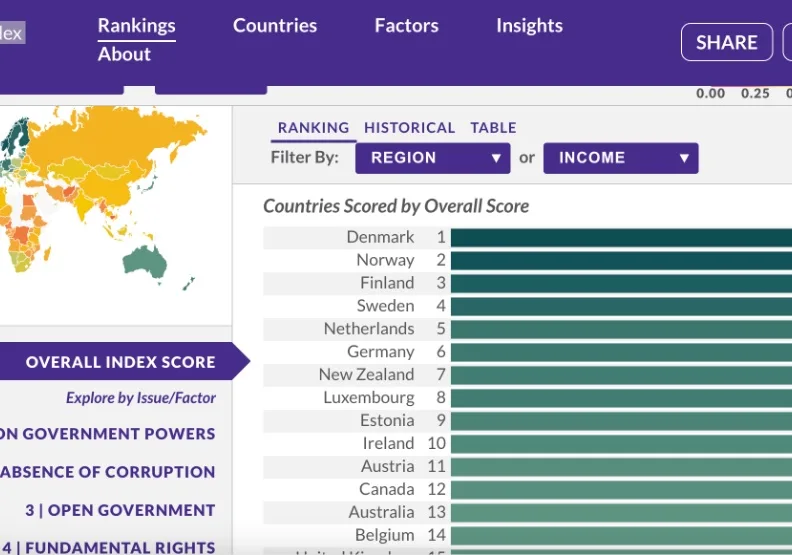Switch to the TABLE tab
Image resolution: width=792 pixels, height=555 pixels.
pyautogui.click(x=493, y=128)
